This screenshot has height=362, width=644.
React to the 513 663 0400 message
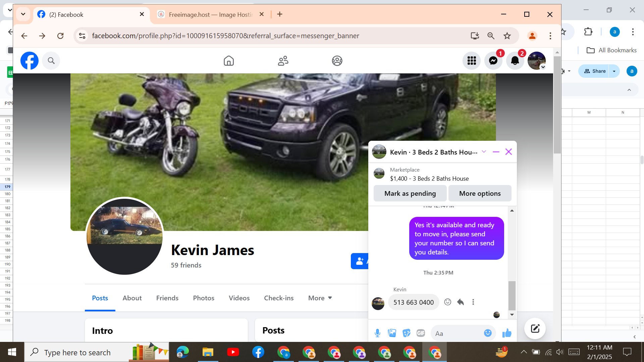click(447, 302)
